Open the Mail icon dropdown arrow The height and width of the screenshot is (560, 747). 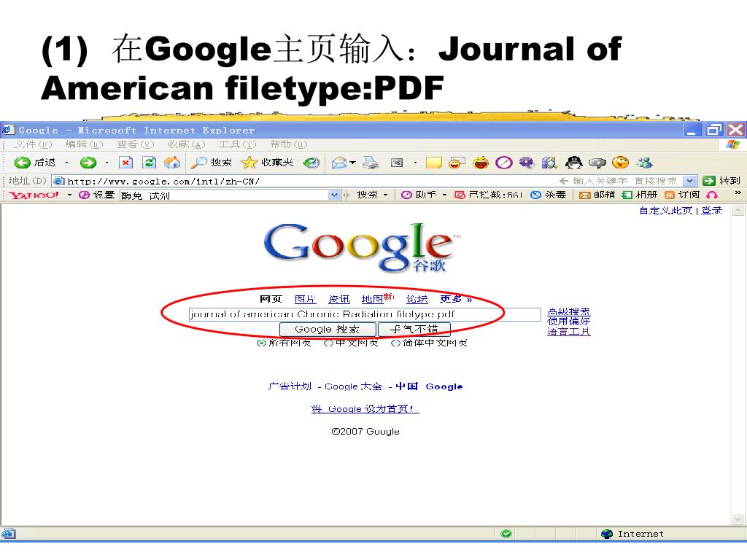352,163
